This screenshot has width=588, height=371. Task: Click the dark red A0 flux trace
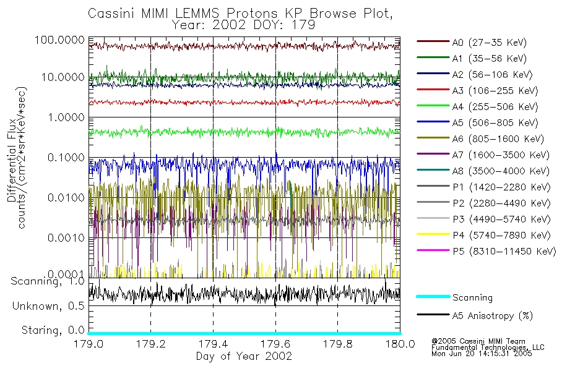tap(244, 46)
